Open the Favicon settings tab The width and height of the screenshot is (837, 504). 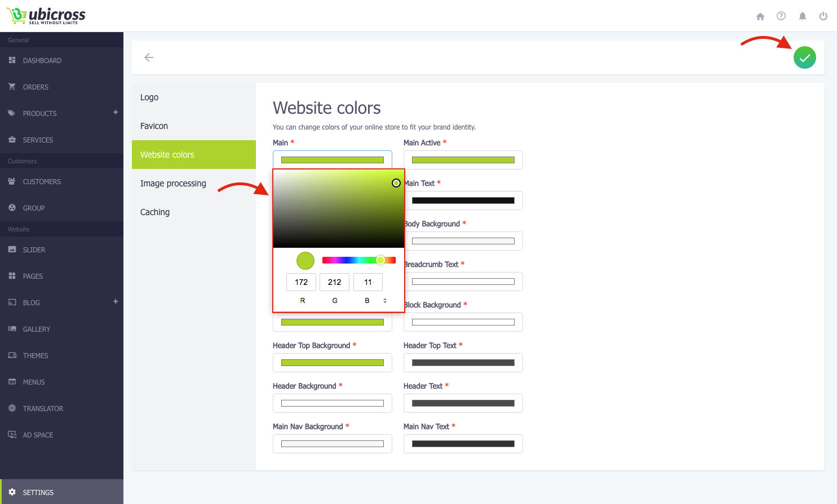click(194, 126)
